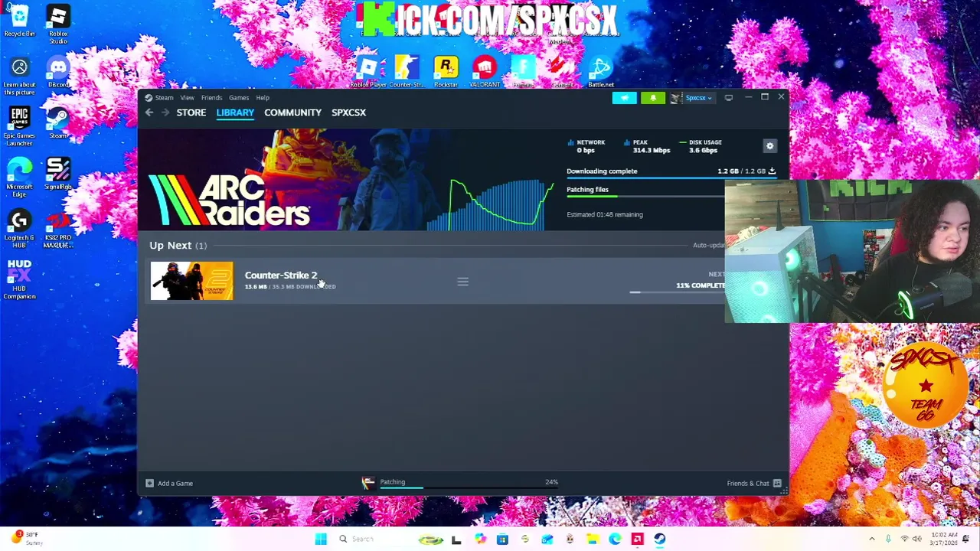
Task: Click the Downloading complete status text
Action: pos(602,171)
